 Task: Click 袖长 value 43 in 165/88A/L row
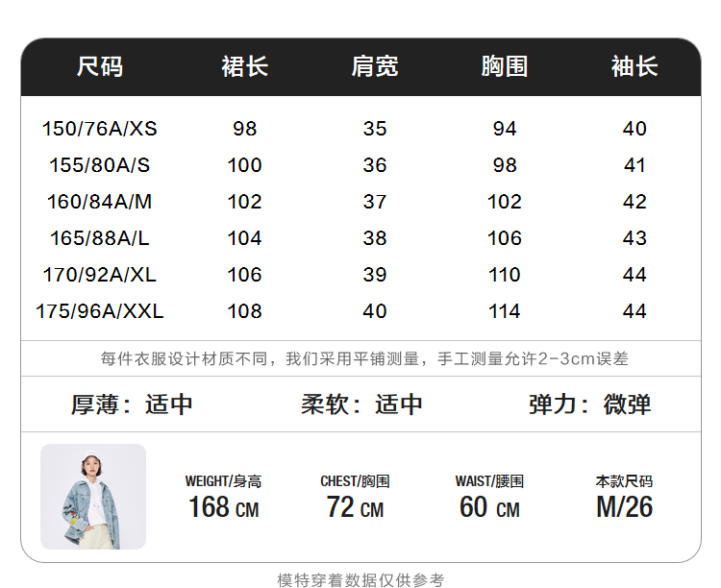[x=634, y=238]
